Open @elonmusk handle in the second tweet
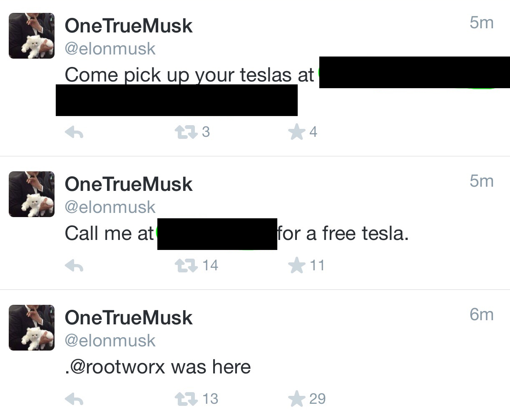The width and height of the screenshot is (510, 420). pos(110,207)
